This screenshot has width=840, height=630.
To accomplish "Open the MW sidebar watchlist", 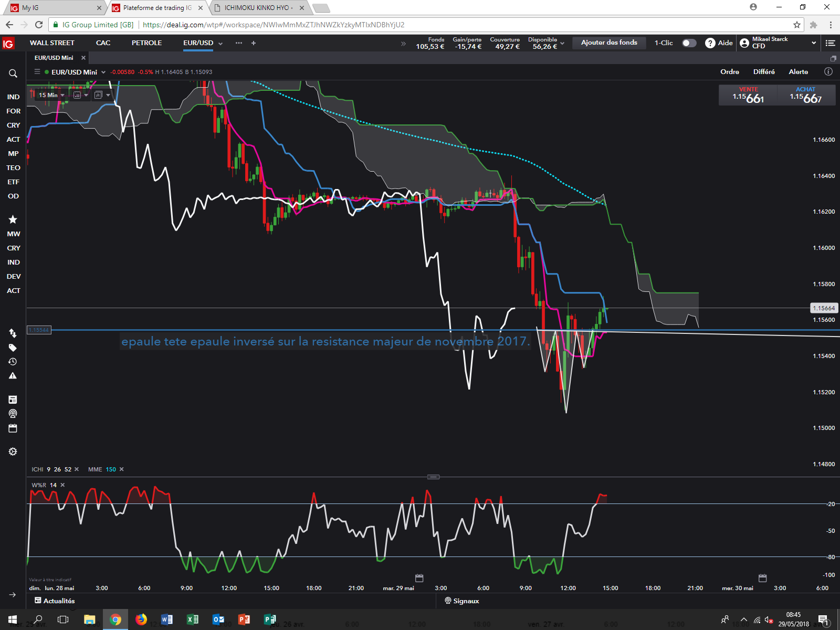I will pos(13,234).
